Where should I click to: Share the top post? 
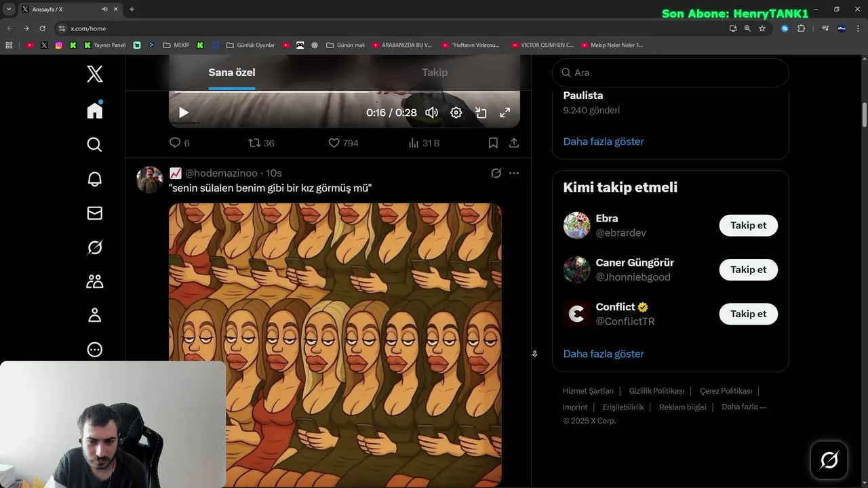pos(514,143)
